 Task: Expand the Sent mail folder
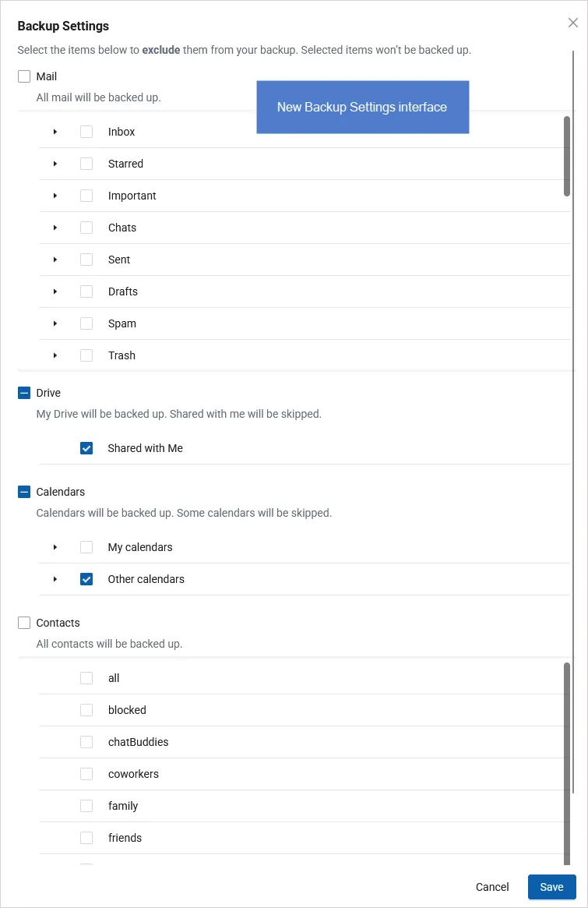click(x=55, y=260)
